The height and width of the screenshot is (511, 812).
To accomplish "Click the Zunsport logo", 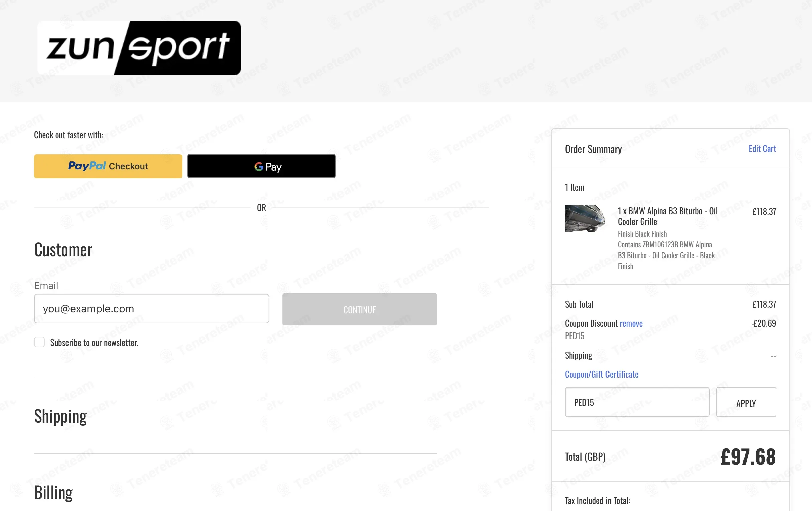I will (139, 48).
